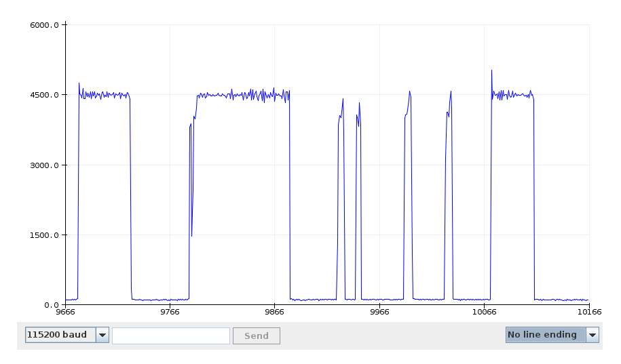Image resolution: width=621 pixels, height=364 pixels.
Task: Click the 10066 x-axis label
Action: tap(484, 312)
